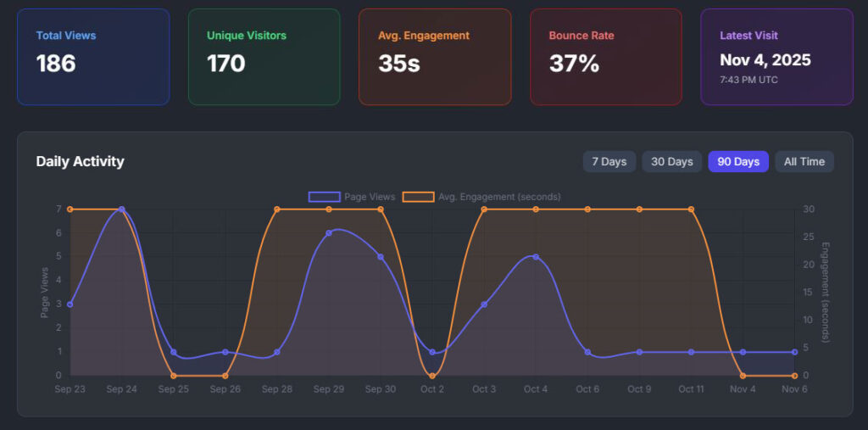The height and width of the screenshot is (430, 868).
Task: Select the Avg. Engagement stat card
Action: (435, 57)
